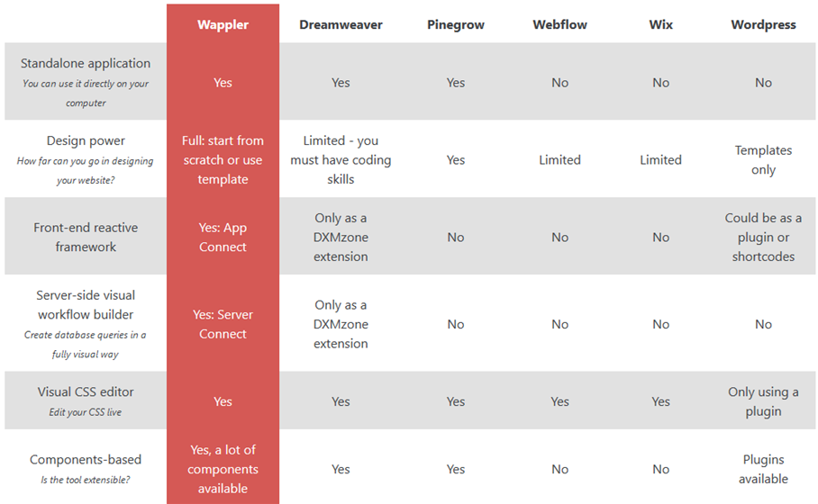Select the Pinegrow column heading
This screenshot has width=818, height=504.
pos(456,24)
